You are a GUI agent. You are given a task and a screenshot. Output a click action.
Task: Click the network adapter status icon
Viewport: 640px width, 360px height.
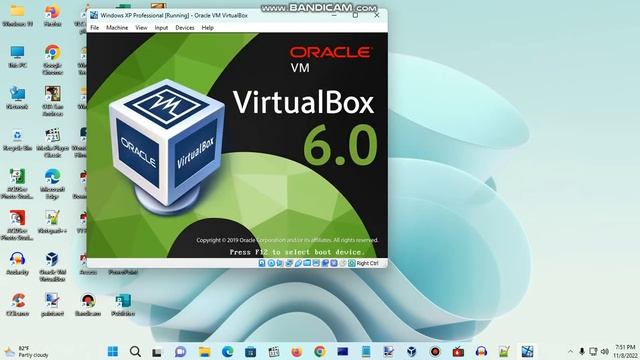click(289, 263)
